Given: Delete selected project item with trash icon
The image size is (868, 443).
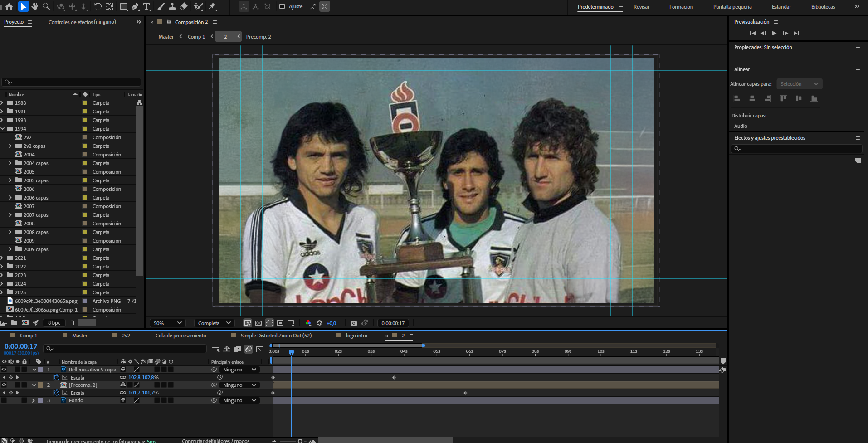Looking at the screenshot, I should point(72,323).
